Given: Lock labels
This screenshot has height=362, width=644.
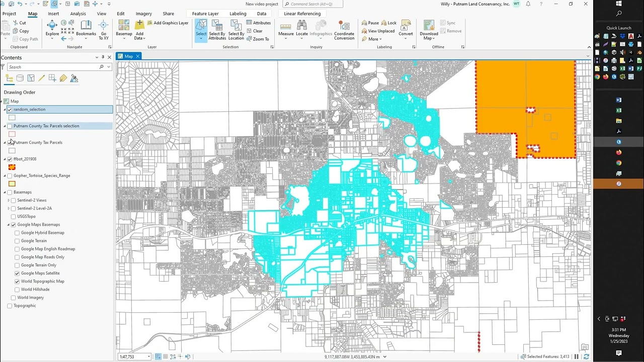Looking at the screenshot, I should coord(389,23).
